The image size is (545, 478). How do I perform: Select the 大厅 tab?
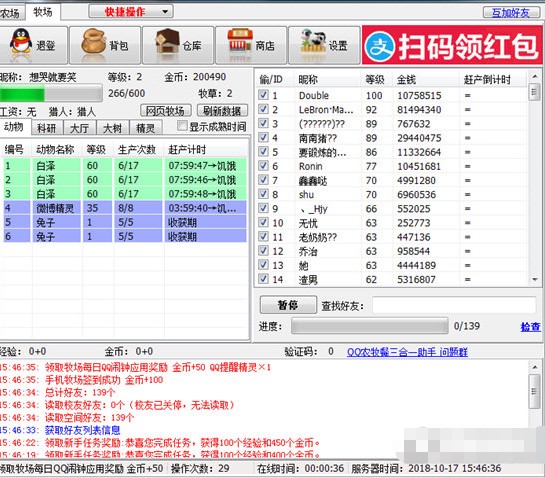tap(79, 128)
